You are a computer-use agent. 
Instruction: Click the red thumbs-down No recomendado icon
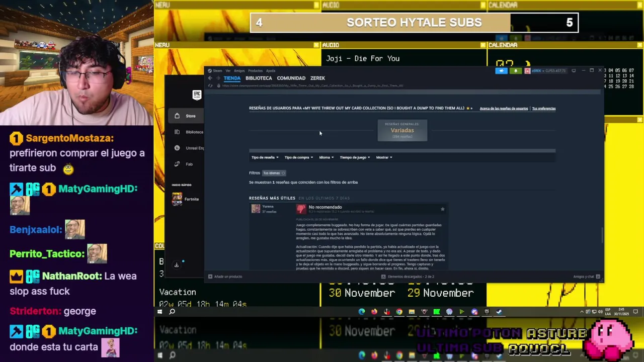coord(301,209)
